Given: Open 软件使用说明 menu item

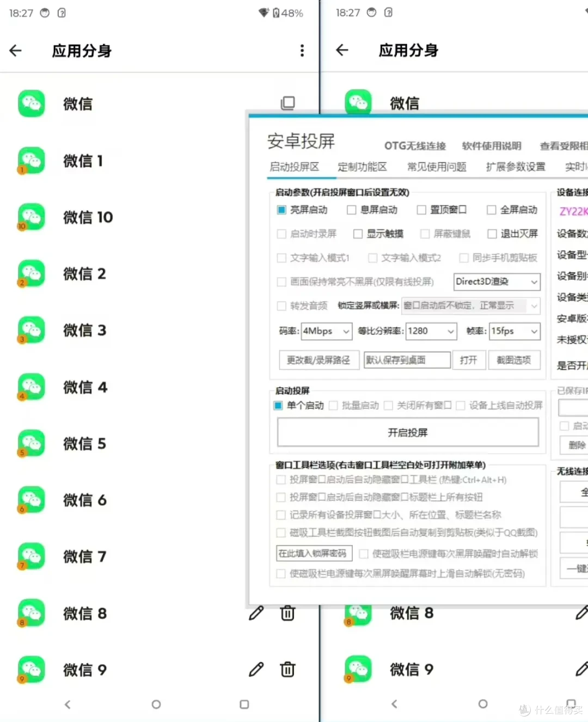Looking at the screenshot, I should point(492,146).
